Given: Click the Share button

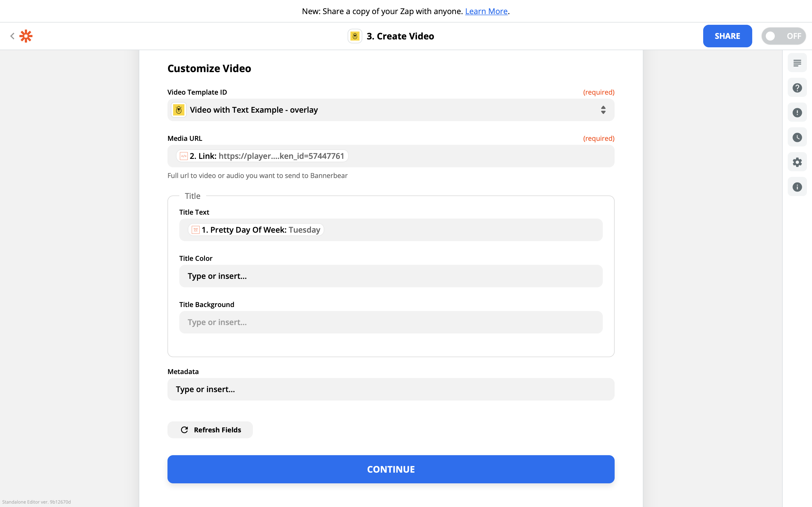Looking at the screenshot, I should pos(727,36).
